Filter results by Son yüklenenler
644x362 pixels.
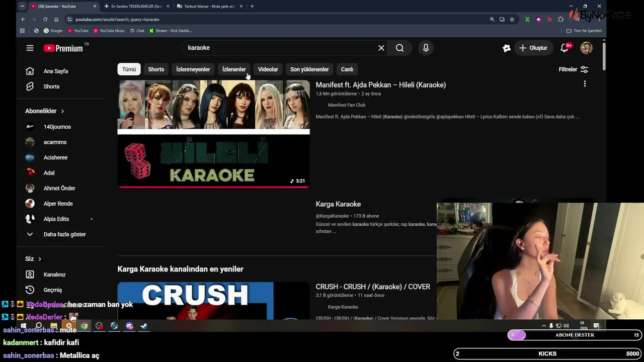(309, 69)
